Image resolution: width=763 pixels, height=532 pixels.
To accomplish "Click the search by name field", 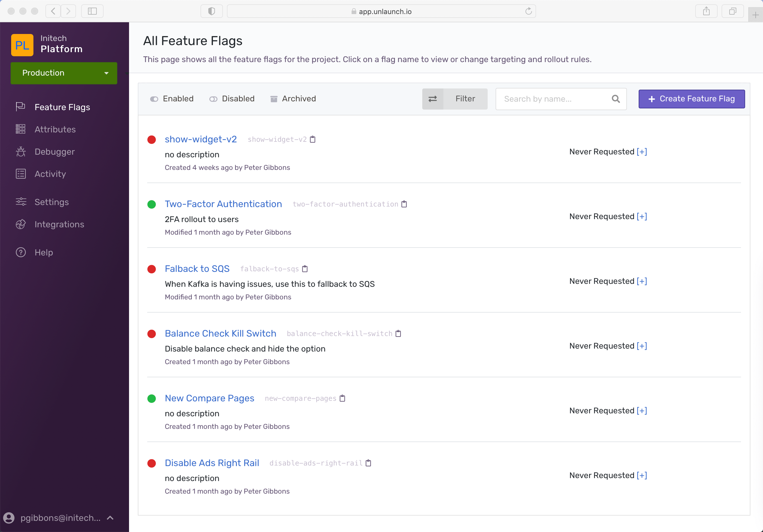I will [x=552, y=99].
